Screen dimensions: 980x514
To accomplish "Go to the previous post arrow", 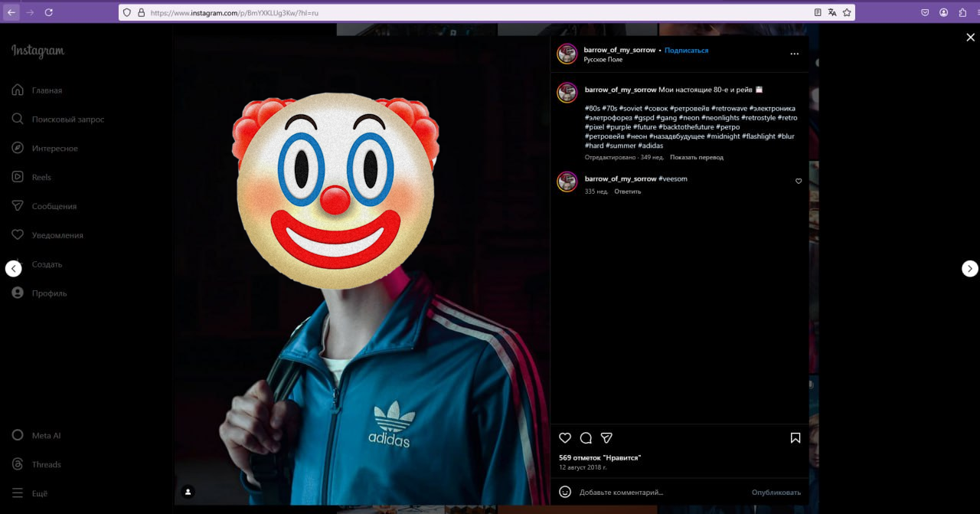I will (14, 268).
